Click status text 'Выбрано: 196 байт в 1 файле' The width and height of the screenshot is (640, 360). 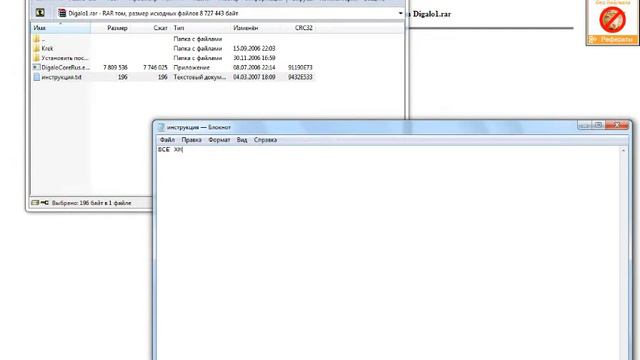tap(91, 202)
